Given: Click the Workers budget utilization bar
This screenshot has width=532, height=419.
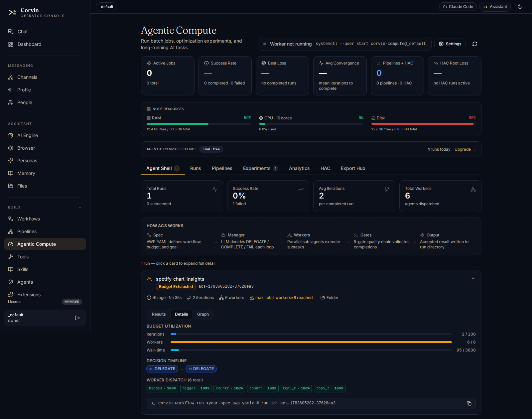Looking at the screenshot, I should [311, 342].
